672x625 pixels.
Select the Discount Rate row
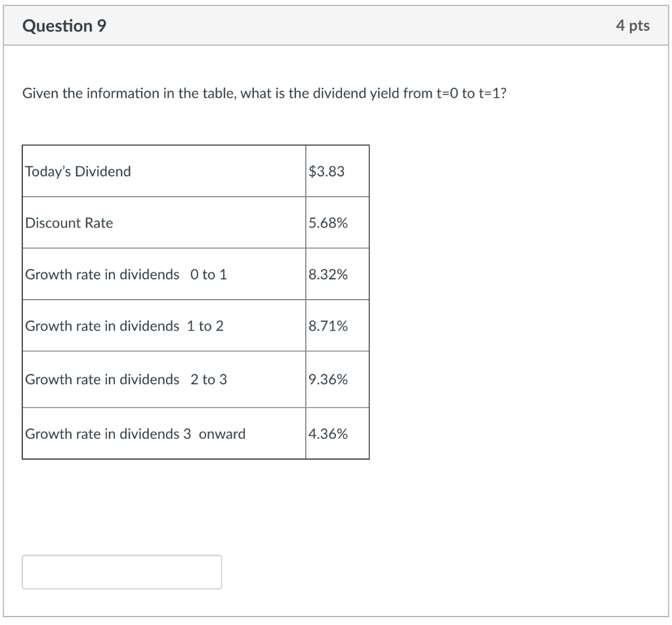coord(68,223)
